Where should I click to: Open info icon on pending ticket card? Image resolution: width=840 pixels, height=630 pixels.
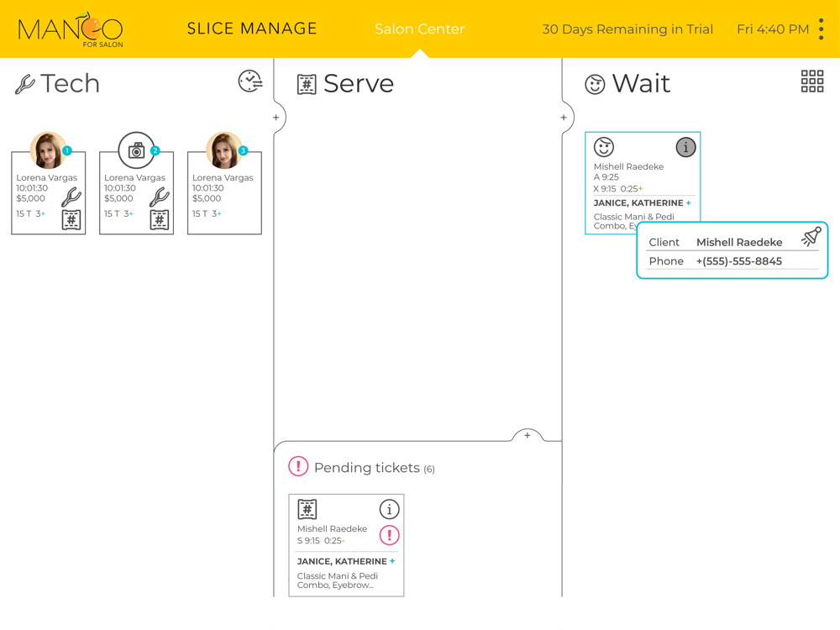pyautogui.click(x=390, y=509)
